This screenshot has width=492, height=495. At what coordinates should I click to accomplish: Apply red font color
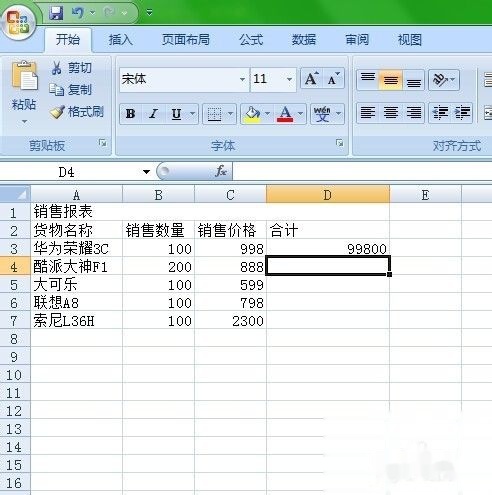pos(285,114)
